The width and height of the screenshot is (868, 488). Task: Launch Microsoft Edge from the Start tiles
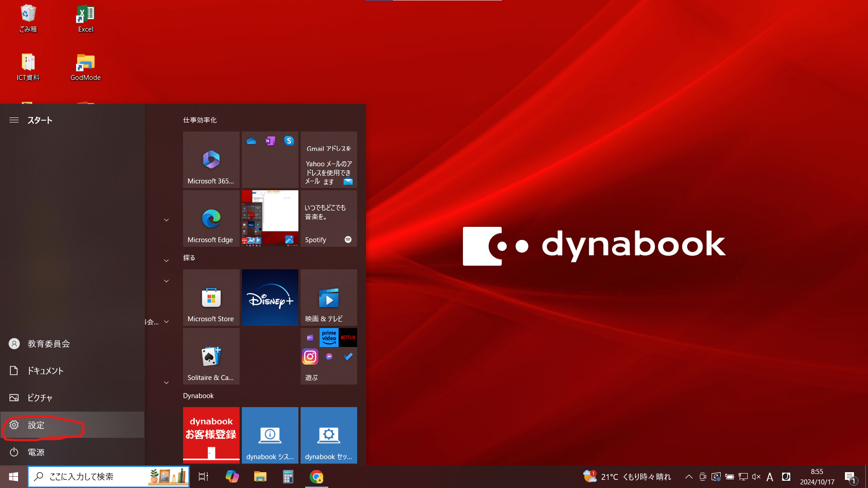click(x=211, y=218)
